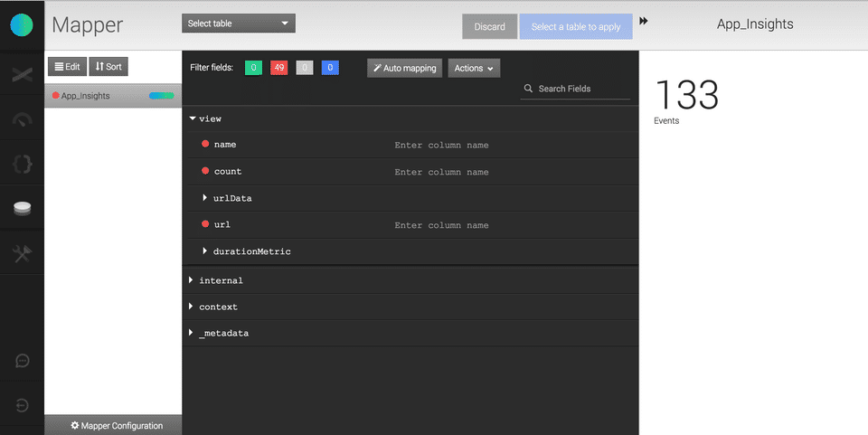
Task: Click the url field label
Action: (x=222, y=224)
